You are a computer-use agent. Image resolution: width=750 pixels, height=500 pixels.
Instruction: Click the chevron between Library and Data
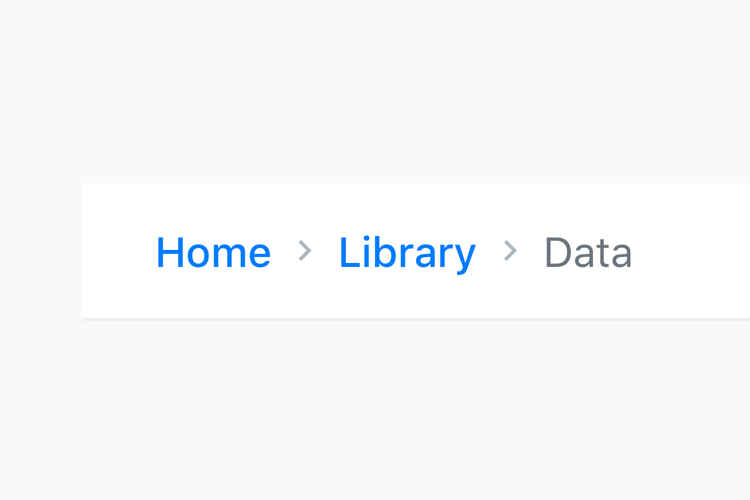[510, 251]
